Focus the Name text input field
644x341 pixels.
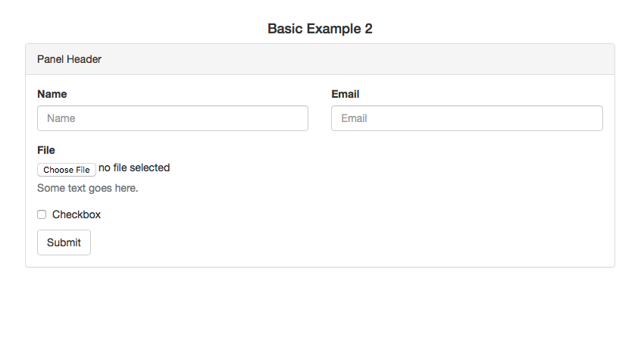(172, 118)
